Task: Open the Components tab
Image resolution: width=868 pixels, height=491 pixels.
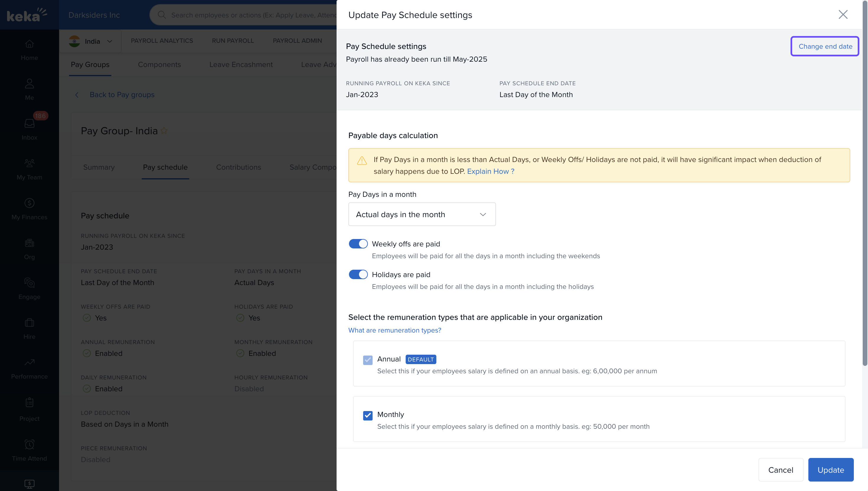Action: coord(159,64)
